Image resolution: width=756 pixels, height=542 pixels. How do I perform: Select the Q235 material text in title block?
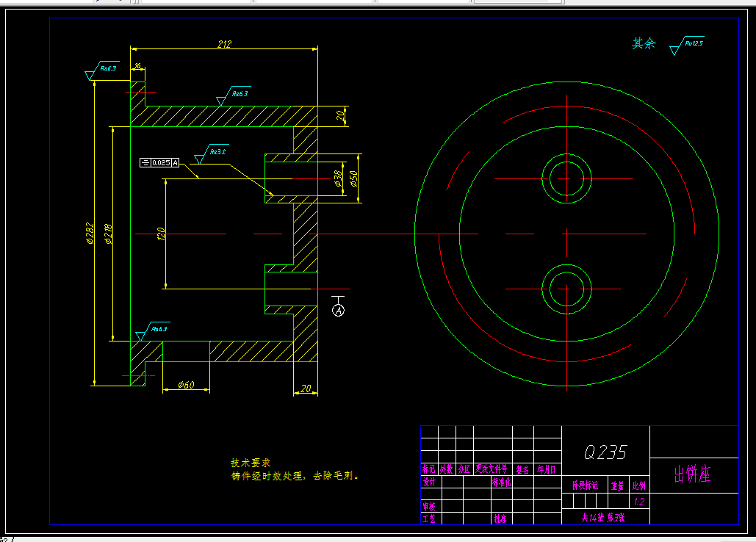pos(605,452)
